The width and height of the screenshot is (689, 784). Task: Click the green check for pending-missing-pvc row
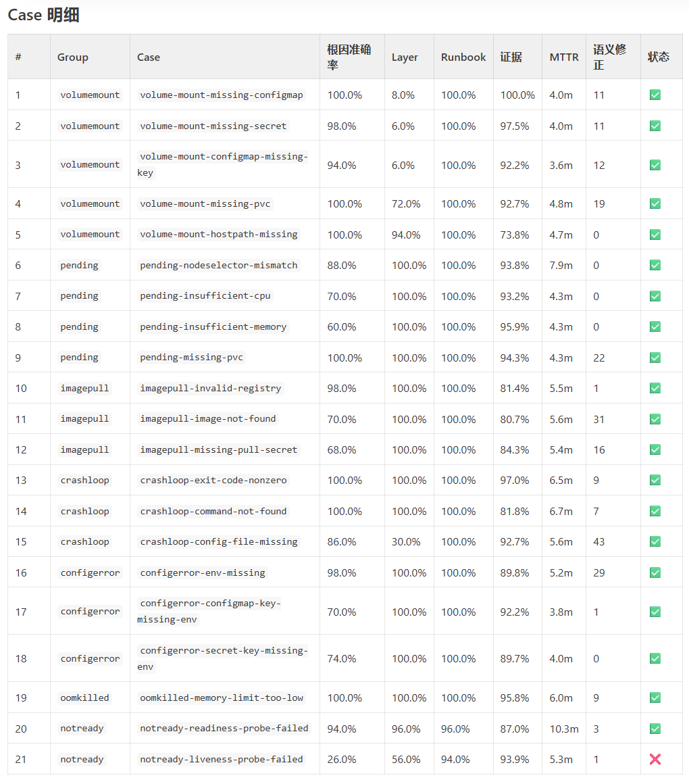(655, 358)
